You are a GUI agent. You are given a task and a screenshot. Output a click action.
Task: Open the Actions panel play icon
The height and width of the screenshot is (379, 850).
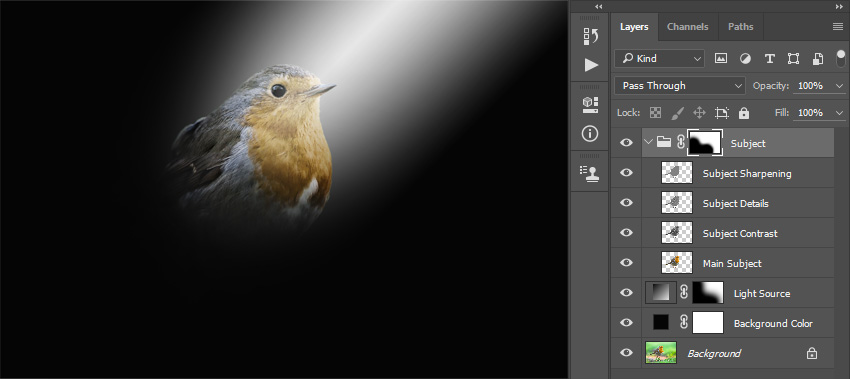[591, 65]
